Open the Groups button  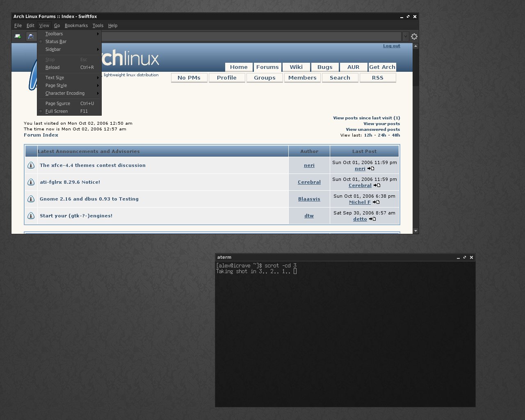click(x=265, y=78)
